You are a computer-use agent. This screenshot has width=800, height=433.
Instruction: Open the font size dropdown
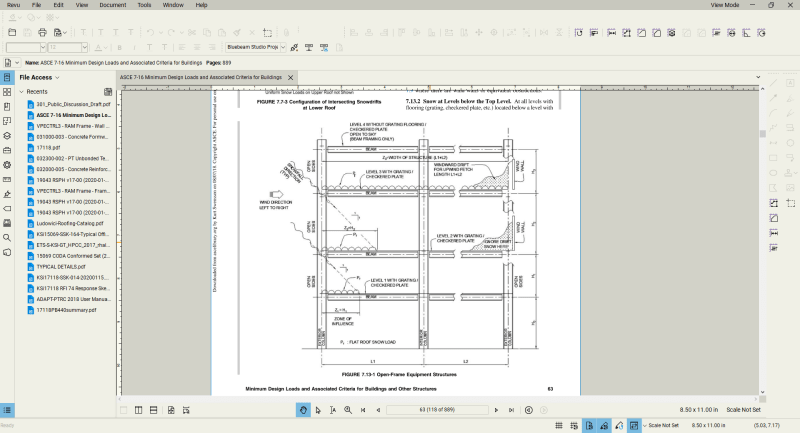coord(84,47)
